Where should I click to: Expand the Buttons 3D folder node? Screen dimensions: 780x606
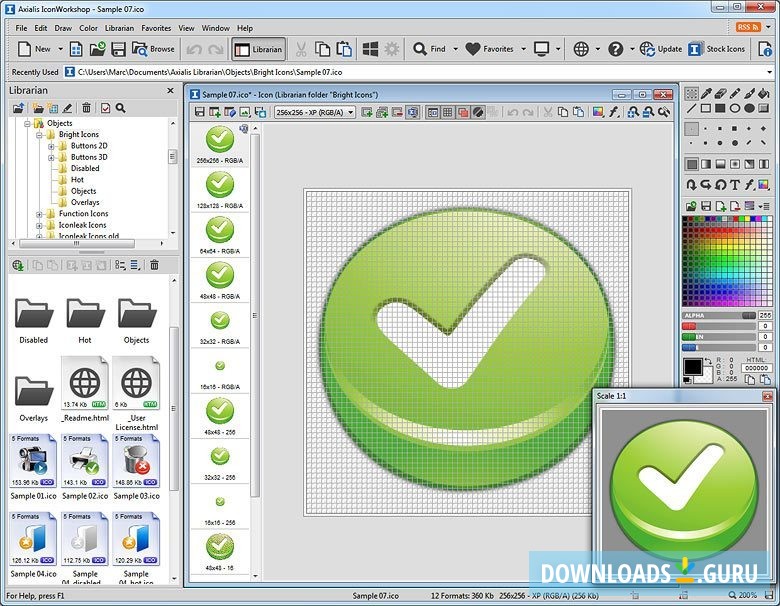pos(51,158)
